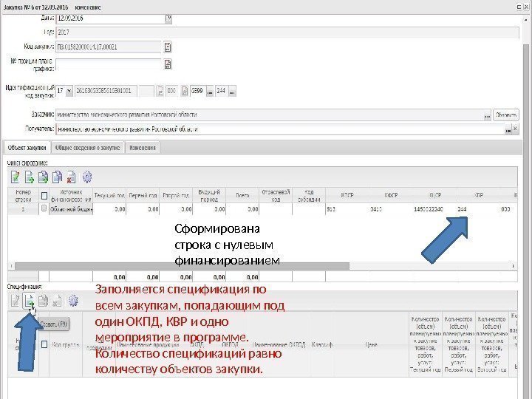This screenshot has height=399, width=532.
Task: Click the 1450022240 value cell
Action: click(x=428, y=209)
